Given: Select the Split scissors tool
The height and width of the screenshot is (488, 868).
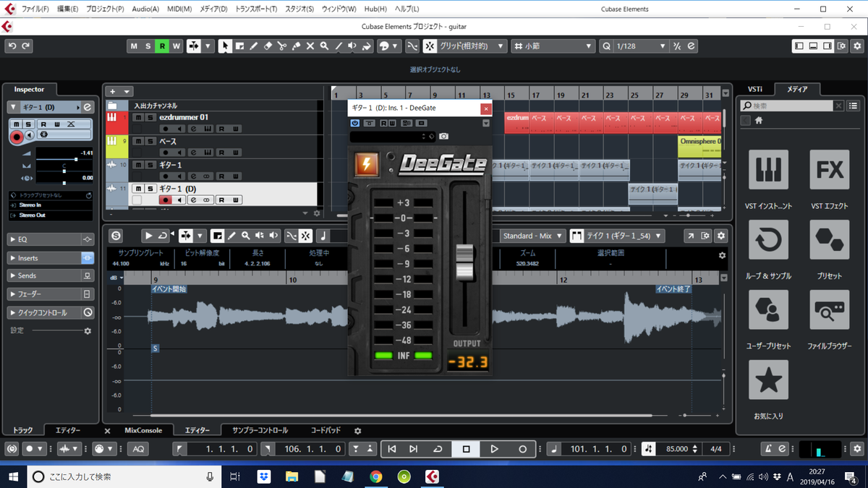Looking at the screenshot, I should click(281, 46).
